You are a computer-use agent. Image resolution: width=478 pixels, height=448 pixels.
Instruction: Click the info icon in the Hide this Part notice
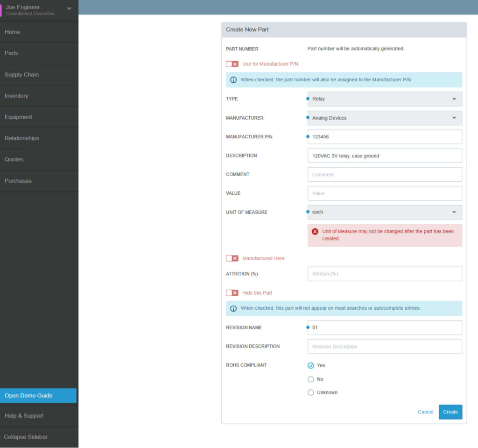click(233, 308)
